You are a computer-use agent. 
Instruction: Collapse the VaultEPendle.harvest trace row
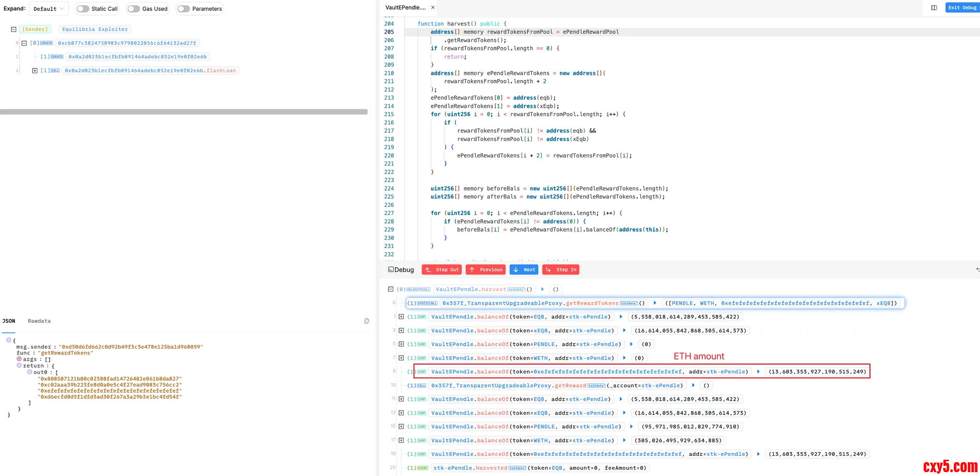point(390,289)
